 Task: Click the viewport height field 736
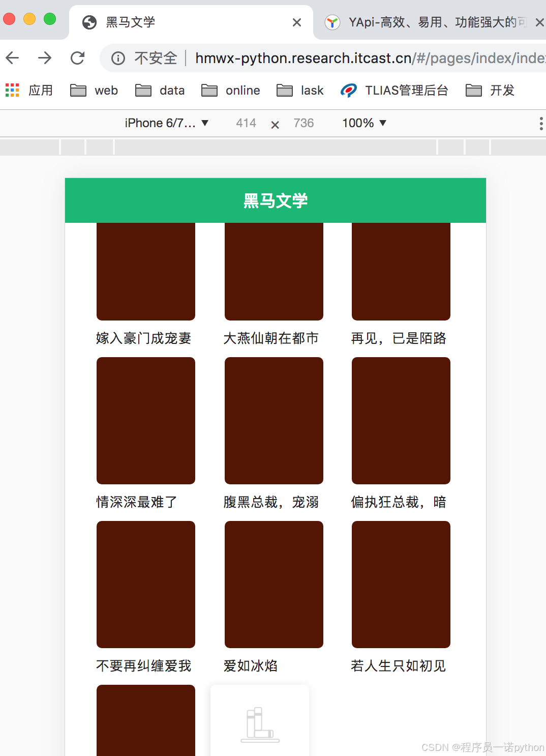click(x=304, y=123)
